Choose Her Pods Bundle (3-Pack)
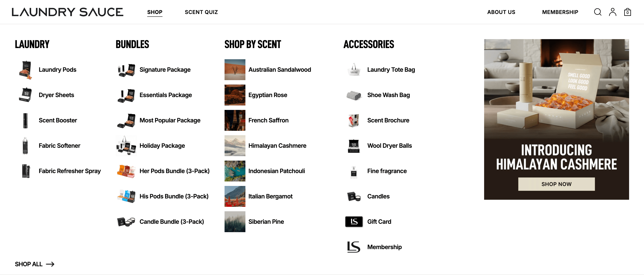644x275 pixels. click(x=174, y=171)
